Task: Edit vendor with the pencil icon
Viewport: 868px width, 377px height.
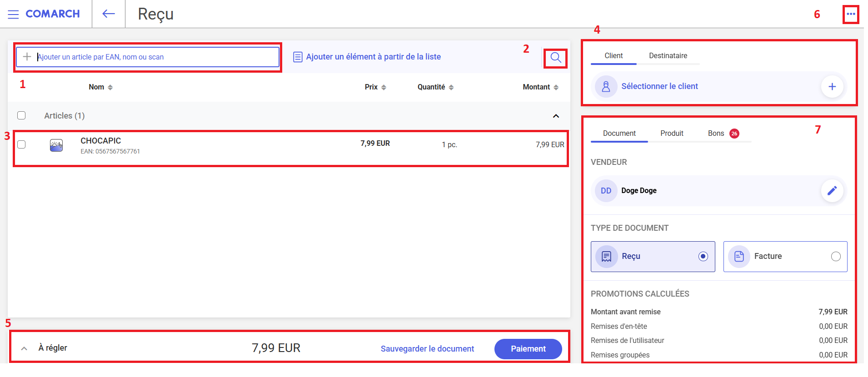Action: [832, 191]
